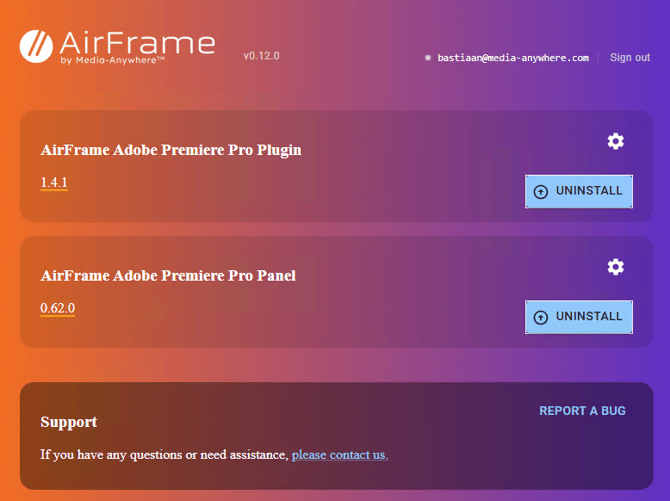The image size is (670, 501).
Task: Open the panel version 0.62.0 link
Action: 58,308
